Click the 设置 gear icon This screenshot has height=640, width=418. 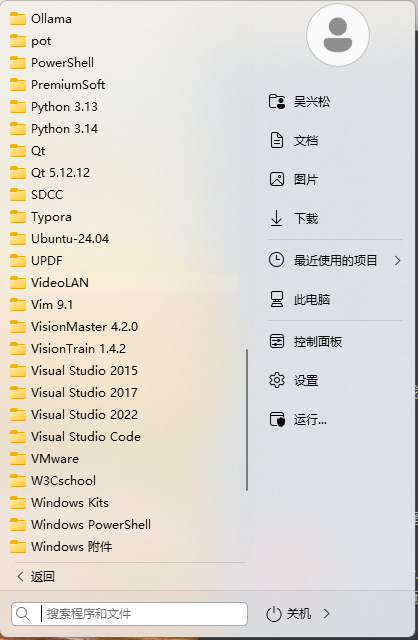(277, 380)
